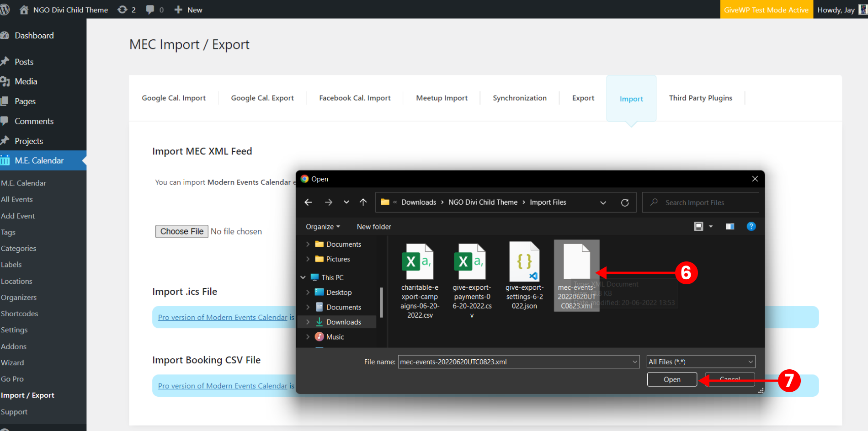Switch to Meetup Import tab
This screenshot has height=431, width=868.
tap(442, 98)
